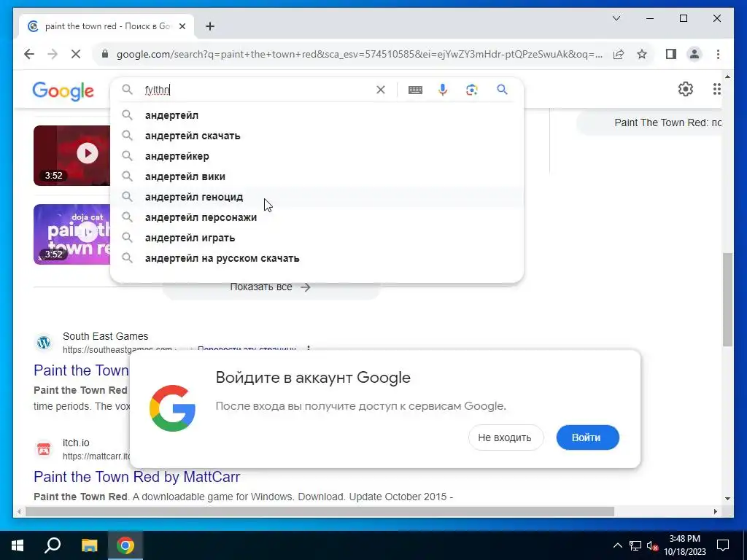Click the South East Games WordPress icon
747x560 pixels.
click(44, 343)
